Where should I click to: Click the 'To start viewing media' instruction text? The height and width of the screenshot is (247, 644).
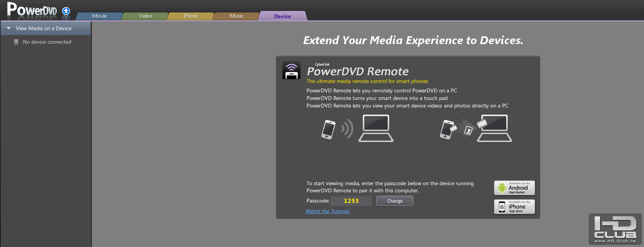click(390, 187)
